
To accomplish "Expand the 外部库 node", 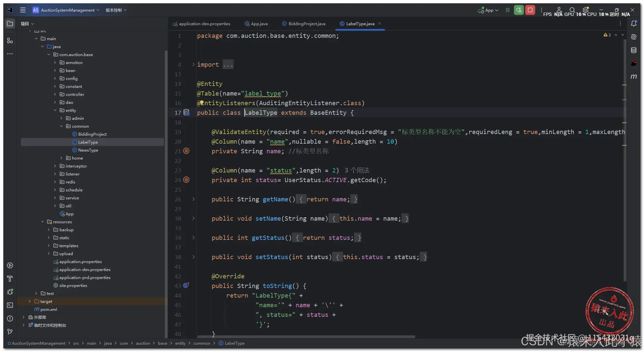I will 24,317.
